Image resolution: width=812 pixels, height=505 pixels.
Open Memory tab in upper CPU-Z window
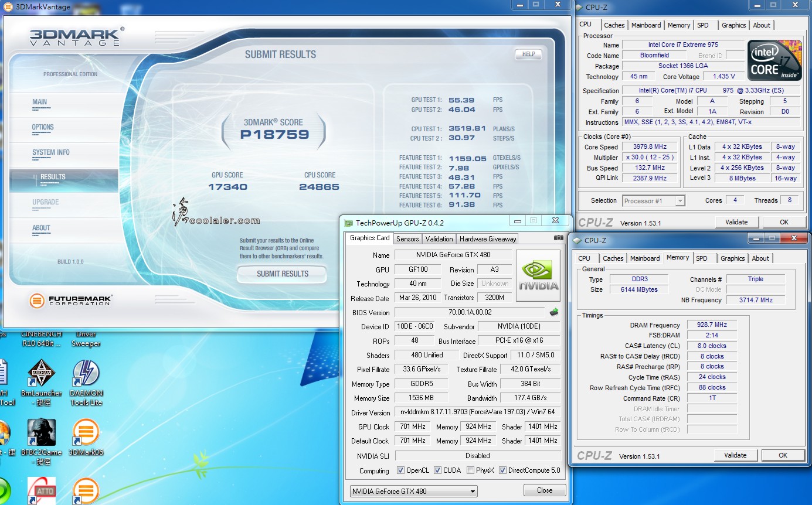(679, 25)
